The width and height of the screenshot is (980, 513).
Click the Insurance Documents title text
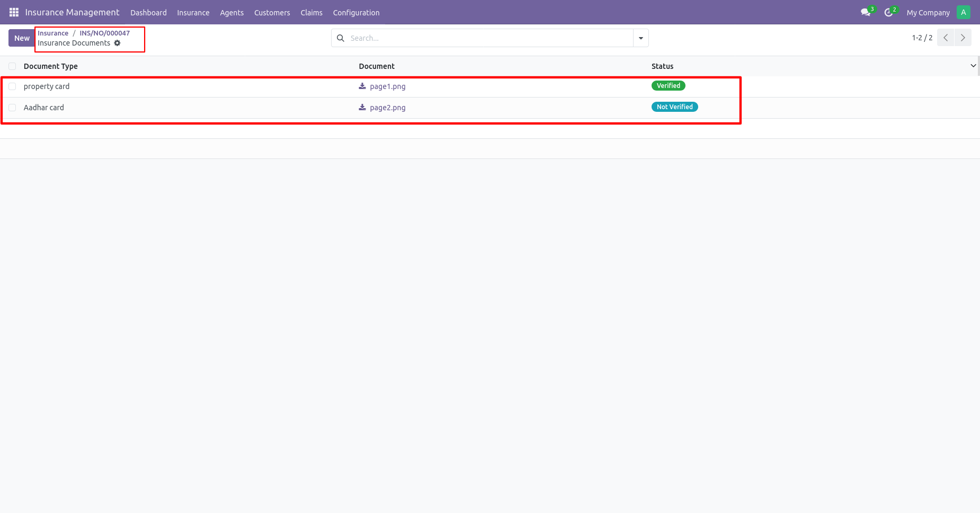[74, 43]
